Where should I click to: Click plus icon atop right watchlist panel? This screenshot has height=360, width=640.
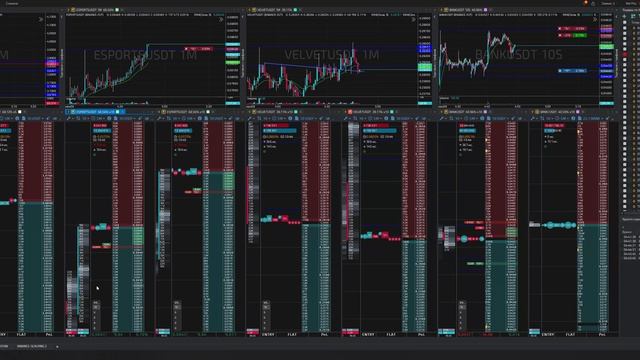coord(624,16)
